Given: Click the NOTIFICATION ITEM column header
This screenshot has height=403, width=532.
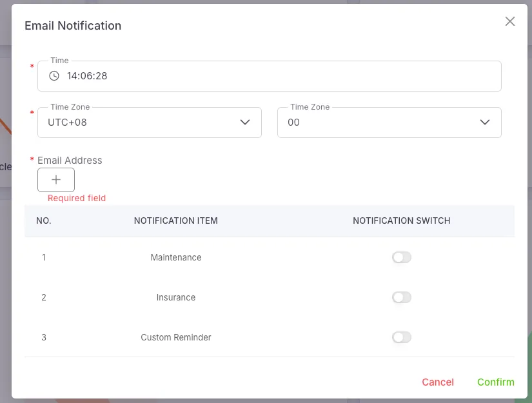Looking at the screenshot, I should tap(176, 221).
